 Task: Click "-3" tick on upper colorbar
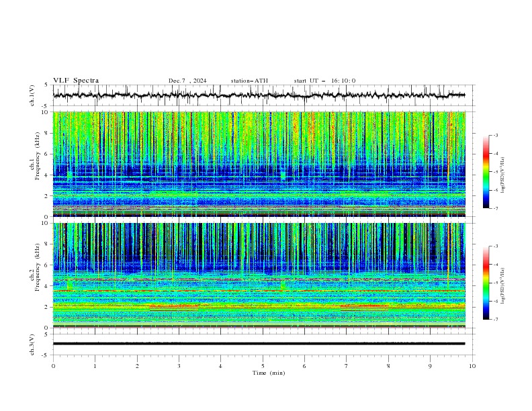click(495, 135)
